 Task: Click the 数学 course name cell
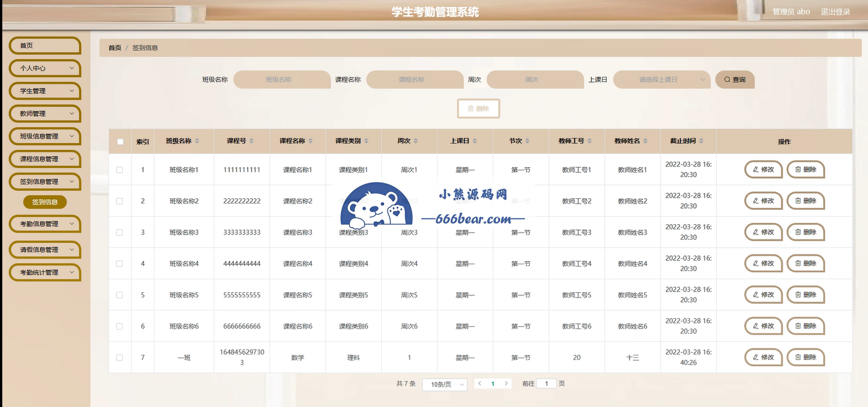[298, 358]
